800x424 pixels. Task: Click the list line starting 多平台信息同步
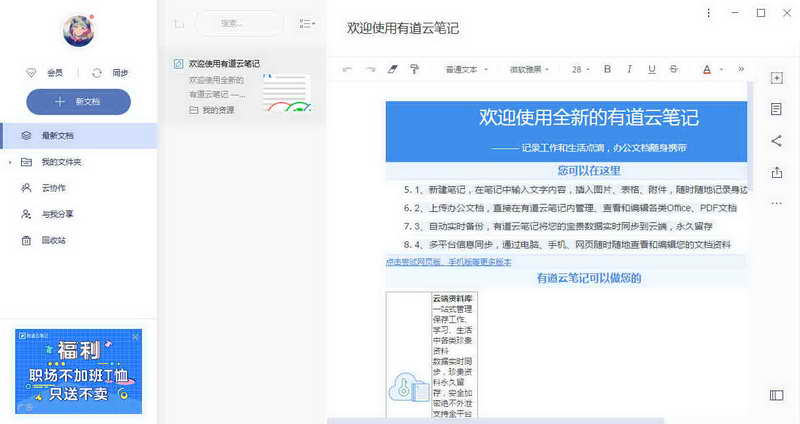(x=567, y=245)
